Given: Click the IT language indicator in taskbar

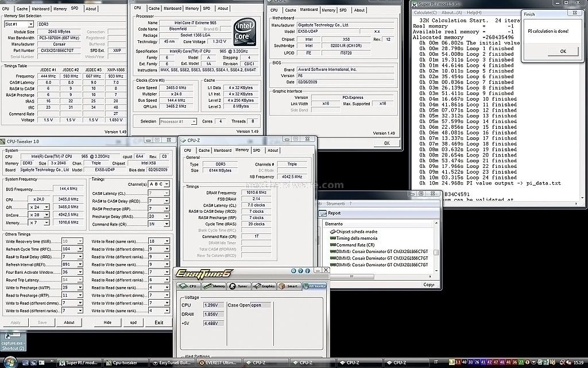Looking at the screenshot, I should (x=436, y=362).
